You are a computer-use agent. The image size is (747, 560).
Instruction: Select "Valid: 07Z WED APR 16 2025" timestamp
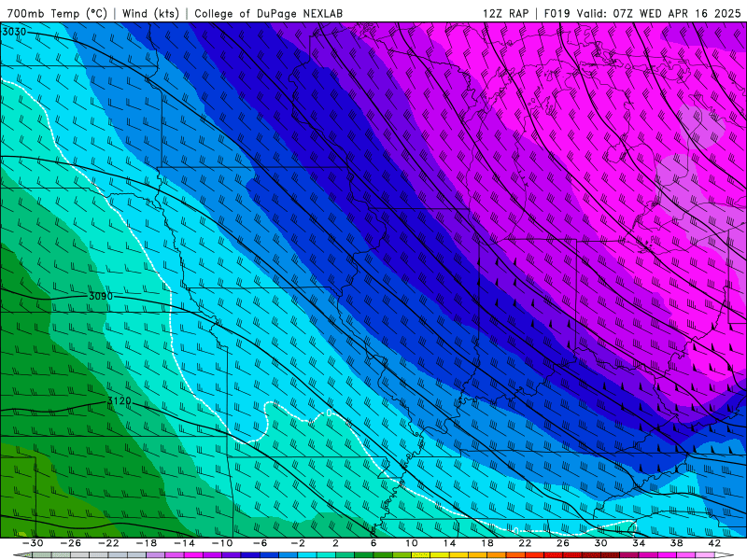[x=659, y=13]
